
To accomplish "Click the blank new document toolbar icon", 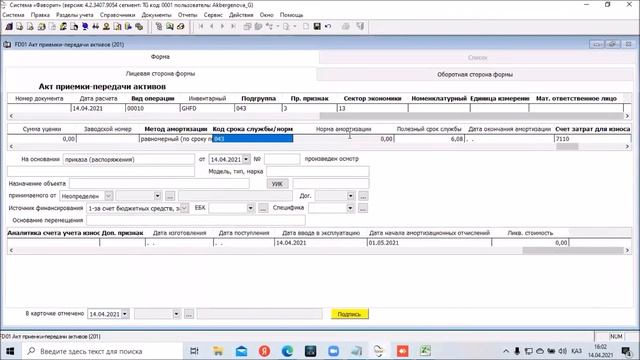I will pyautogui.click(x=306, y=27).
